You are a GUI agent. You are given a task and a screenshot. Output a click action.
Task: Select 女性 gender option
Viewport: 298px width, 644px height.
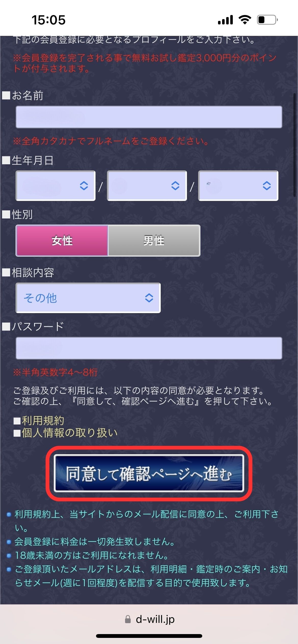(62, 241)
